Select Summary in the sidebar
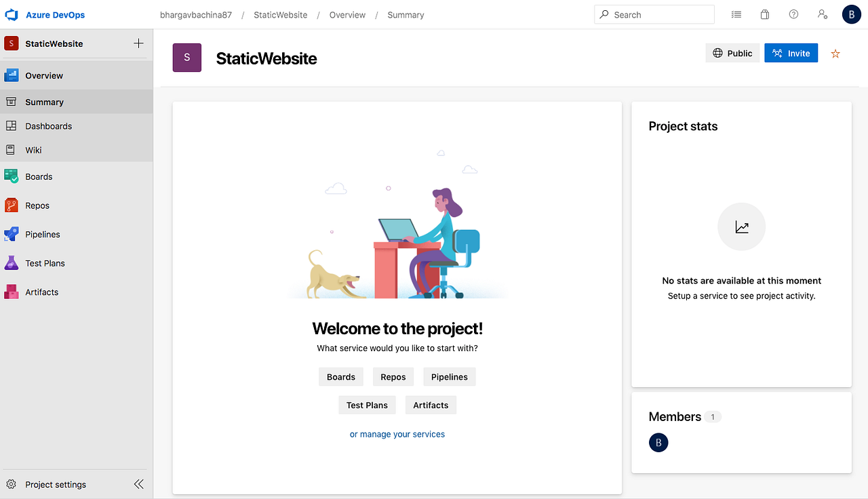The height and width of the screenshot is (499, 868). point(76,102)
